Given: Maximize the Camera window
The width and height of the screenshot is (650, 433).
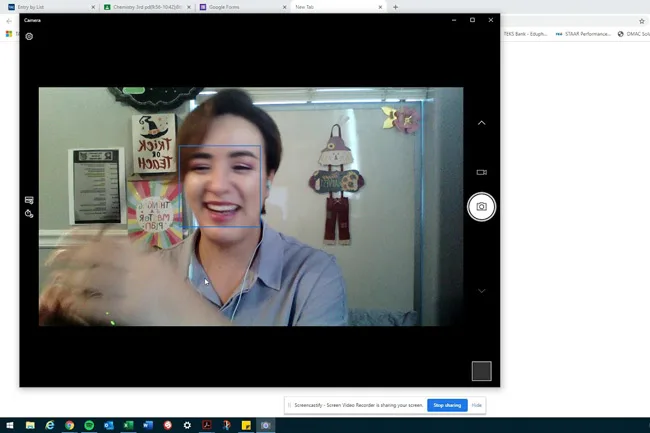Looking at the screenshot, I should [472, 20].
